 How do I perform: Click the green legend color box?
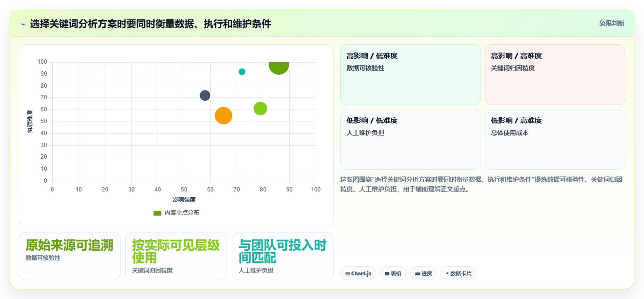click(x=157, y=213)
